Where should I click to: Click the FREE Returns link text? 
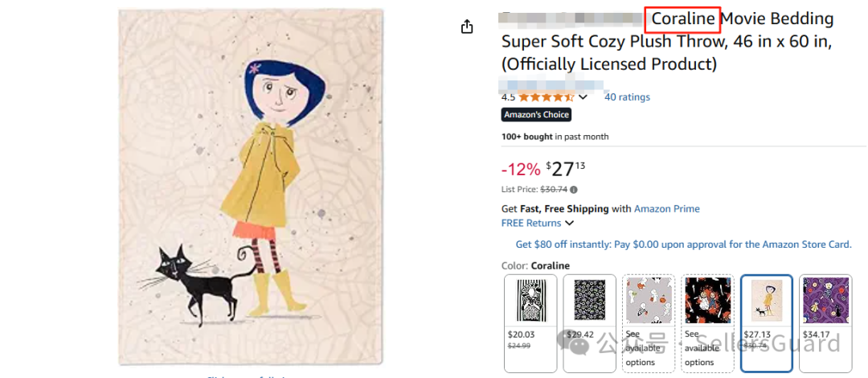pos(530,224)
